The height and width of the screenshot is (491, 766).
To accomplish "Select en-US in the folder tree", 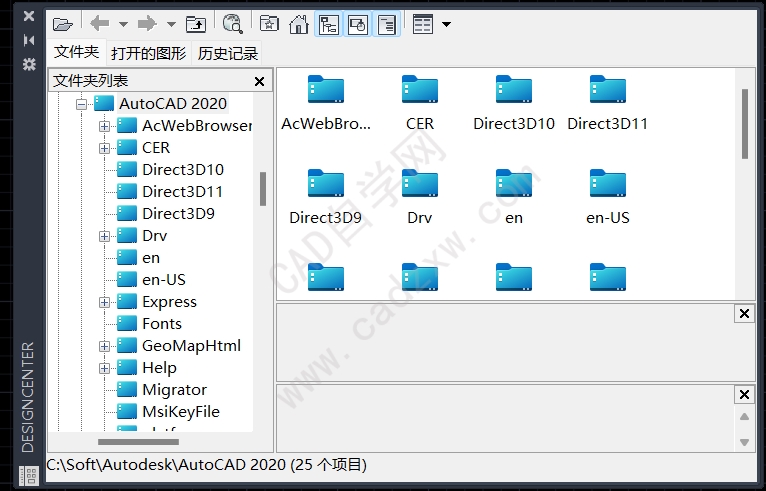I will click(x=164, y=279).
